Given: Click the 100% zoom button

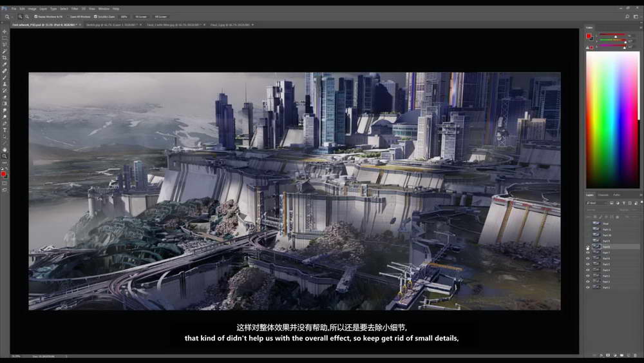Looking at the screenshot, I should [124, 17].
